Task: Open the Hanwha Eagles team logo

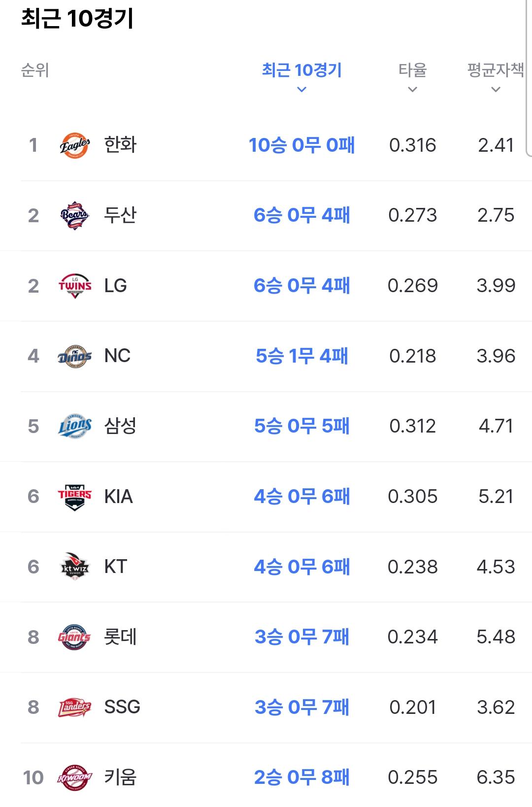Action: 75,145
